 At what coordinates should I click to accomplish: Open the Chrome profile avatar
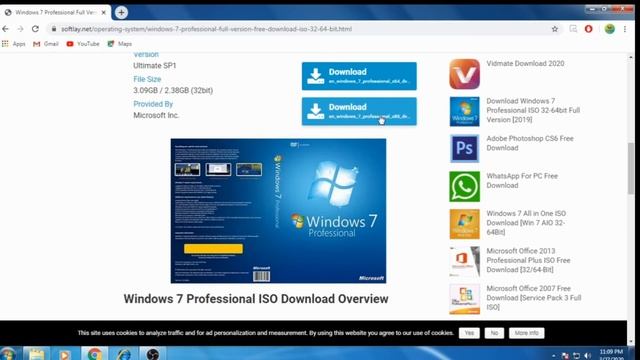pyautogui.click(x=610, y=29)
